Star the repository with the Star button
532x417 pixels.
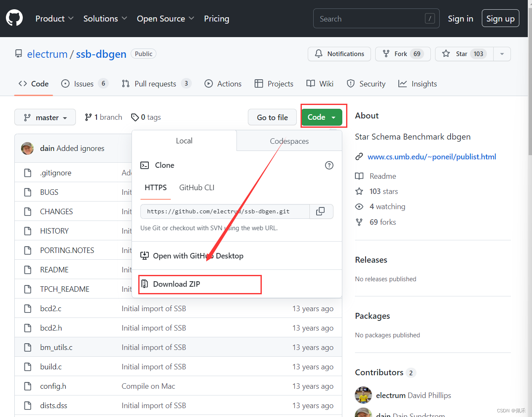point(464,54)
